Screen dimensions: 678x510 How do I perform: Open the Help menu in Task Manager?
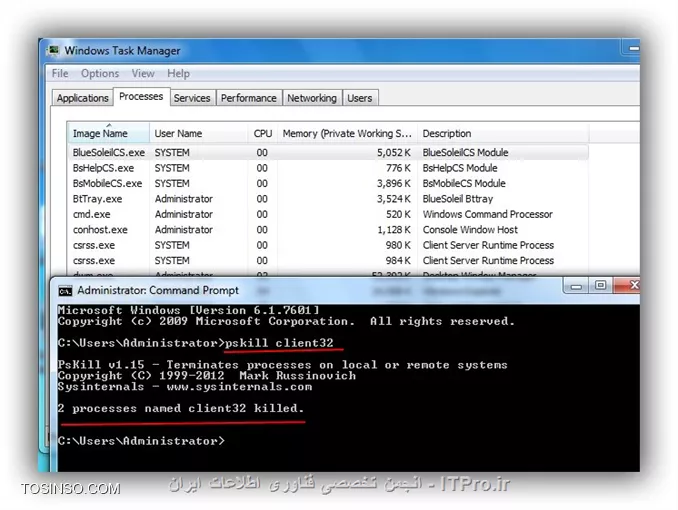179,74
